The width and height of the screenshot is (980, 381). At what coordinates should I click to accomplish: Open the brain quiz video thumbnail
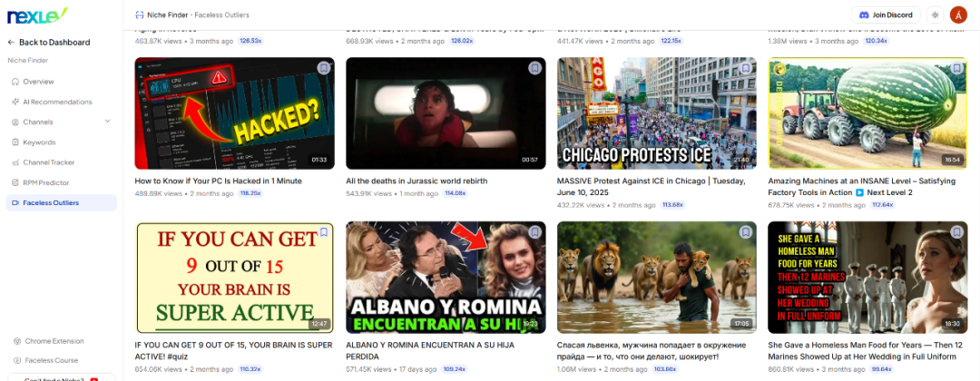pos(234,278)
